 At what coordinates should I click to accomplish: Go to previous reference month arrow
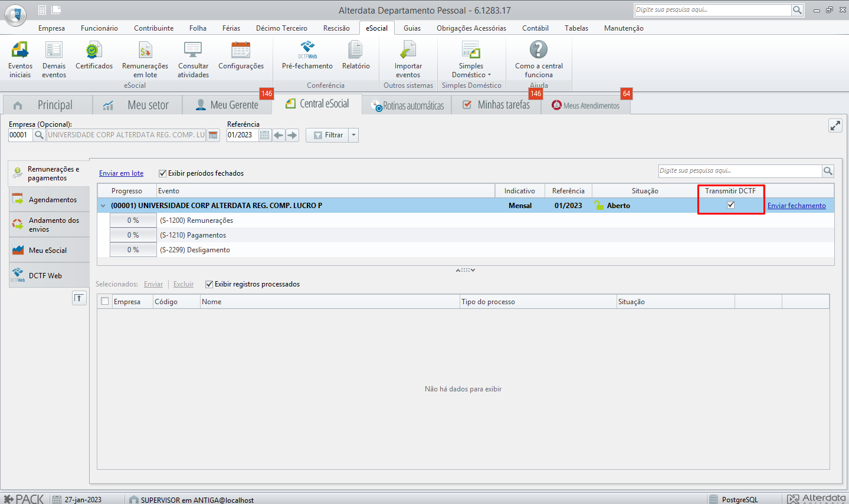pos(278,135)
